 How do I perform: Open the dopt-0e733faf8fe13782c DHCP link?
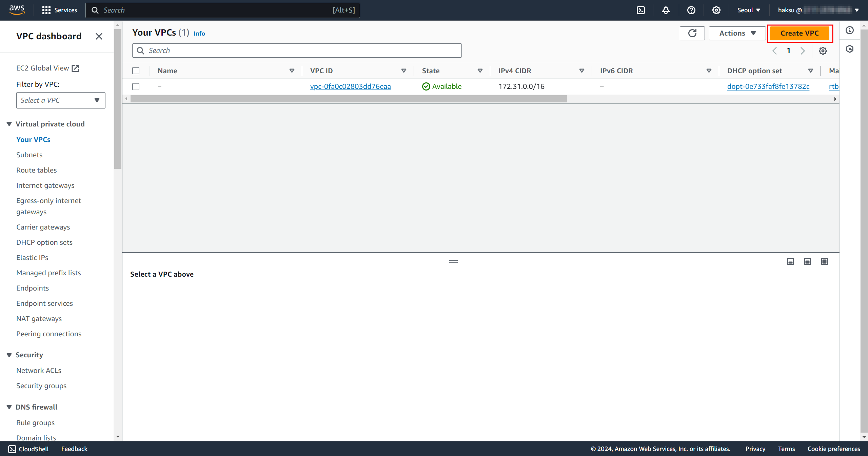(x=768, y=86)
